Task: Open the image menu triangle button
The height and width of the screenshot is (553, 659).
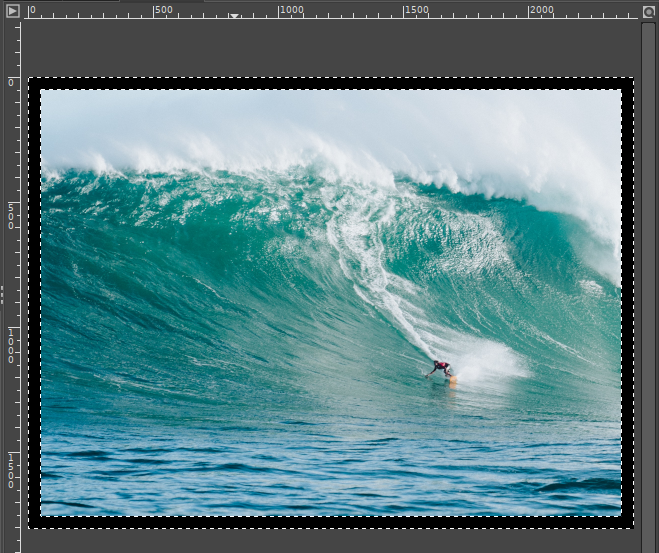Action: (12, 11)
